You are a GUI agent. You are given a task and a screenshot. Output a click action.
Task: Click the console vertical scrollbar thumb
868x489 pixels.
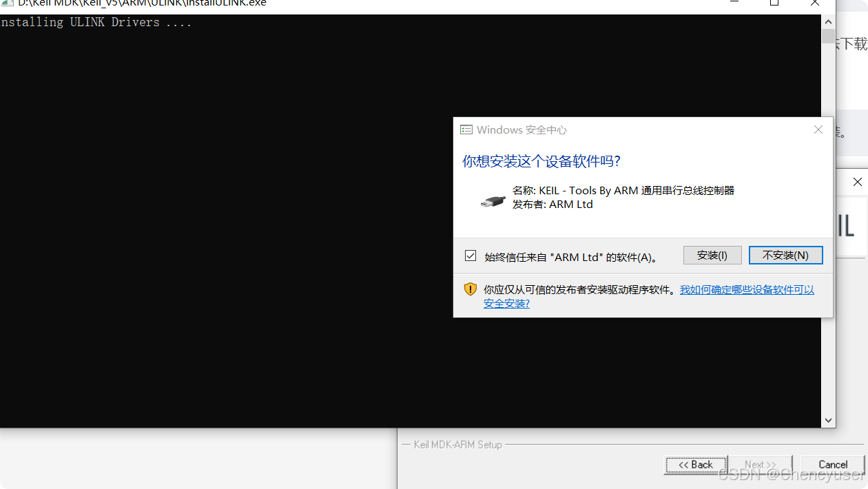pos(828,37)
